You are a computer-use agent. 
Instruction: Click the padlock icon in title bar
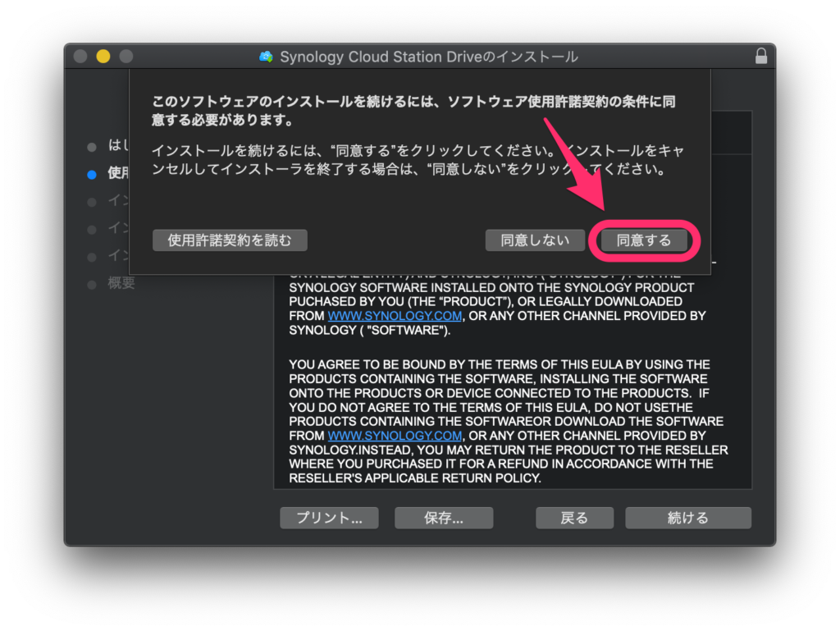[761, 57]
